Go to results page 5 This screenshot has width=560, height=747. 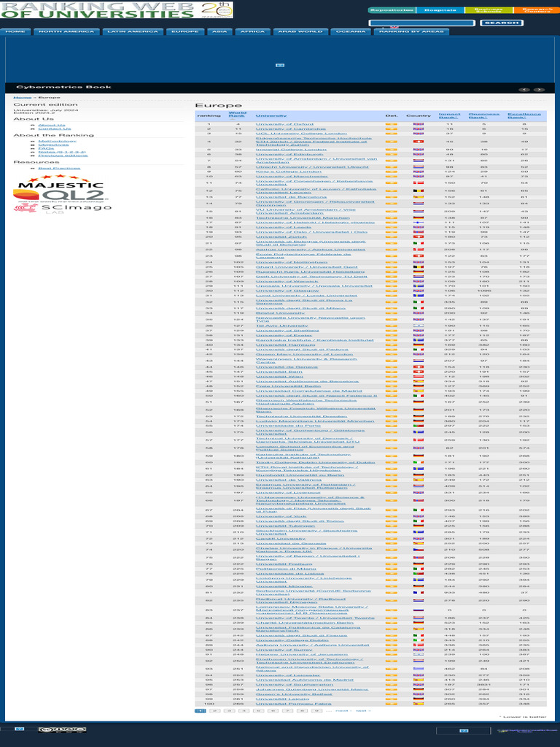258,711
